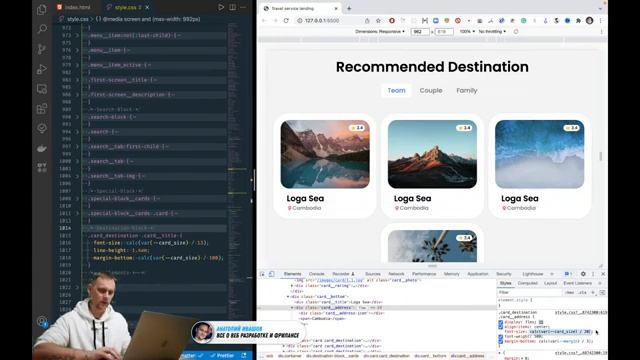Activate the inspect element picker
The image size is (640, 360).
pyautogui.click(x=262, y=274)
